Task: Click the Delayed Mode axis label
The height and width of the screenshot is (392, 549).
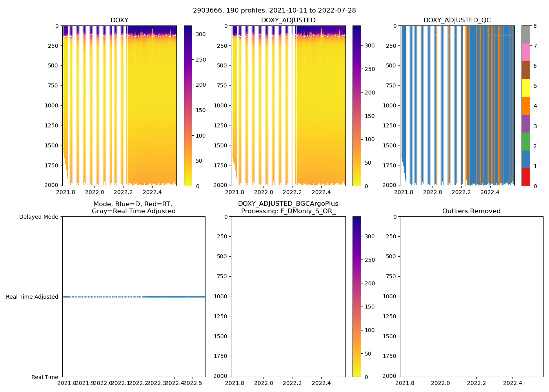Action: pos(38,217)
